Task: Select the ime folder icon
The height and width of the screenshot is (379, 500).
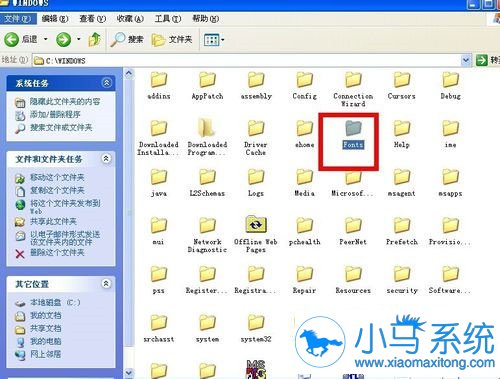Action: pos(451,128)
